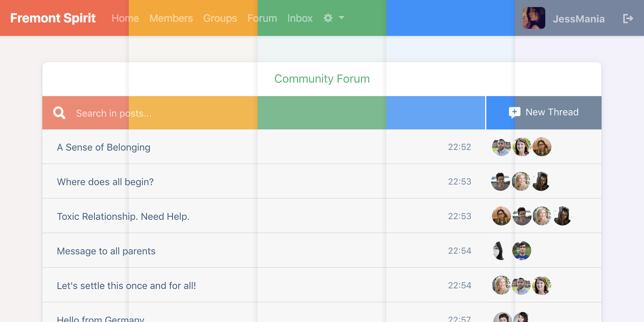The image size is (644, 322).
Task: Expand the caret next to gear
Action: tap(342, 18)
